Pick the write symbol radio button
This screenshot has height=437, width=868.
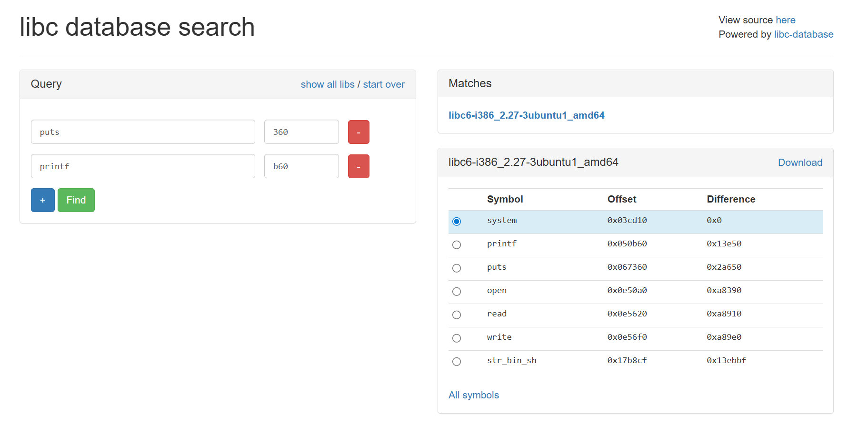coord(457,338)
